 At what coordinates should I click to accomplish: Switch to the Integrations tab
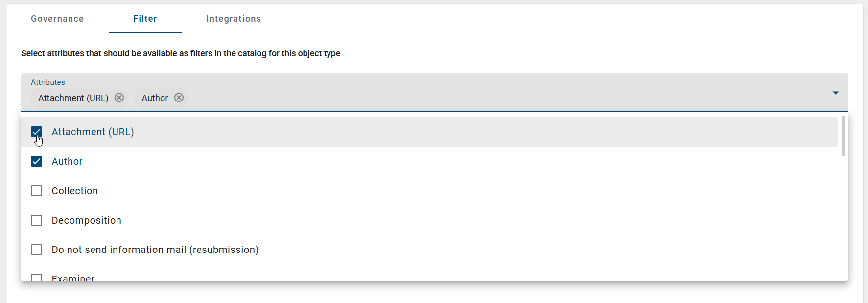[x=234, y=18]
